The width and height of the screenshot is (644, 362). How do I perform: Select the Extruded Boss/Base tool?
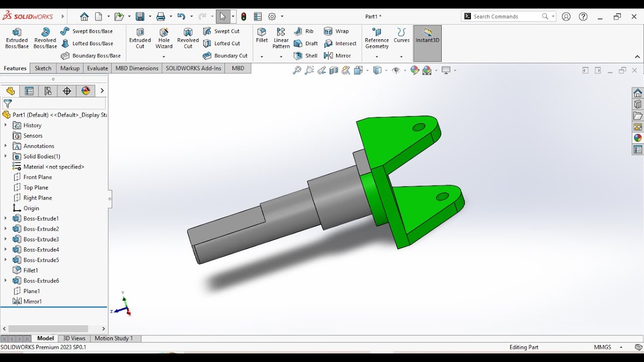17,39
